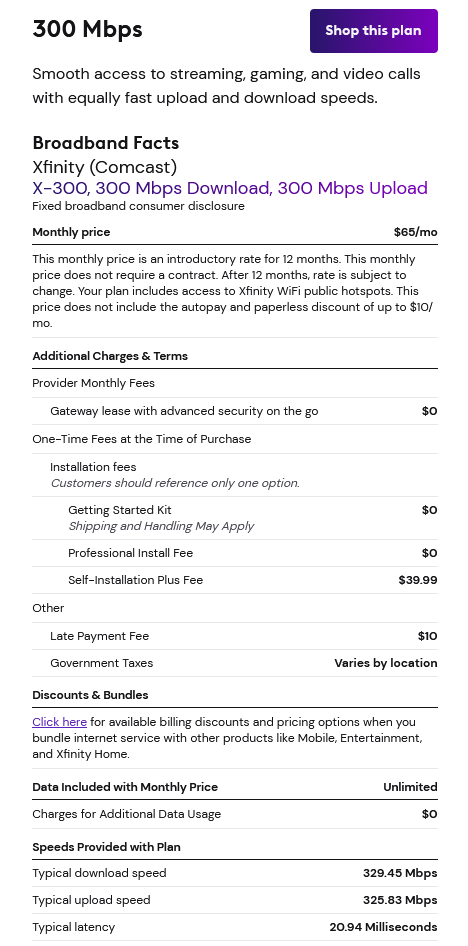The height and width of the screenshot is (946, 468).
Task: Click the Shop this plan button
Action: click(x=373, y=31)
